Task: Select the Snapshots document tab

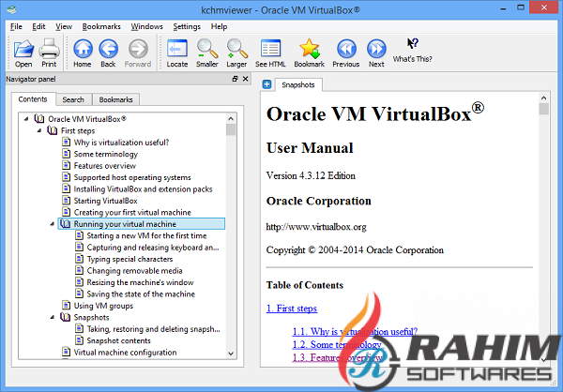Action: [x=298, y=84]
